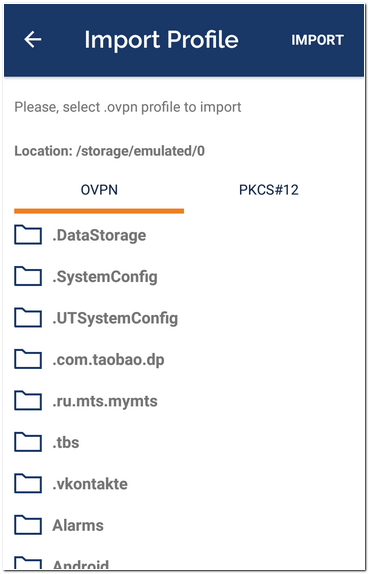Tap the back arrow icon
Image resolution: width=369 pixels, height=574 pixels.
33,40
